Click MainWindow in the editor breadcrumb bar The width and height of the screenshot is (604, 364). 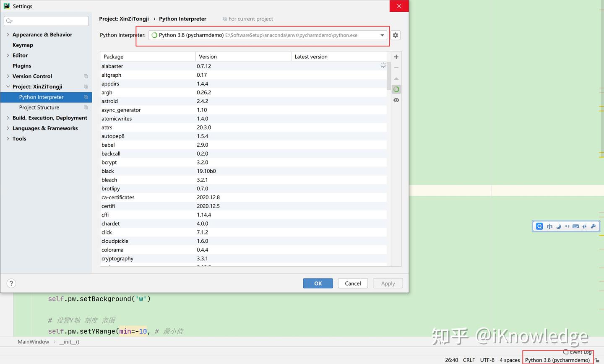click(33, 342)
